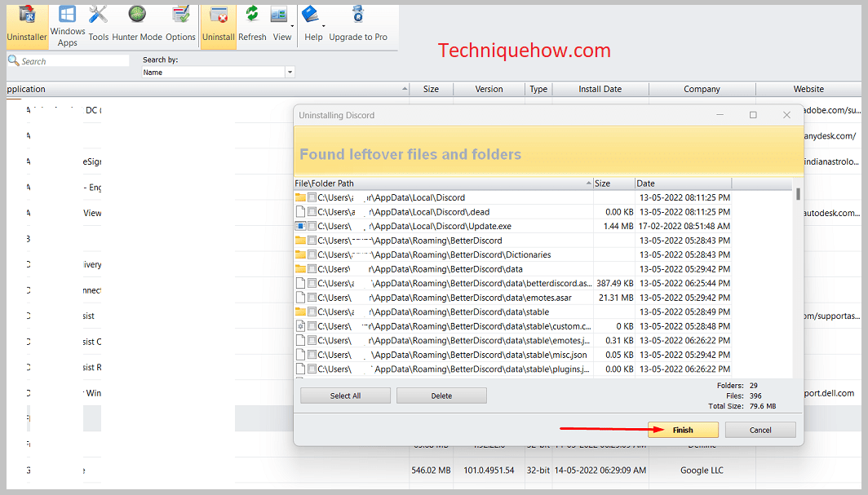Sort by File\Folder Path column
Image resolution: width=868 pixels, height=495 pixels.
click(x=444, y=183)
